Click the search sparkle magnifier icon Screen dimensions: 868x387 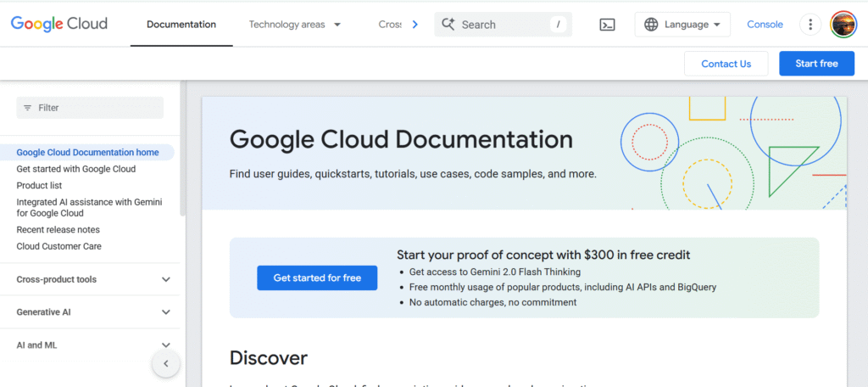(x=448, y=25)
